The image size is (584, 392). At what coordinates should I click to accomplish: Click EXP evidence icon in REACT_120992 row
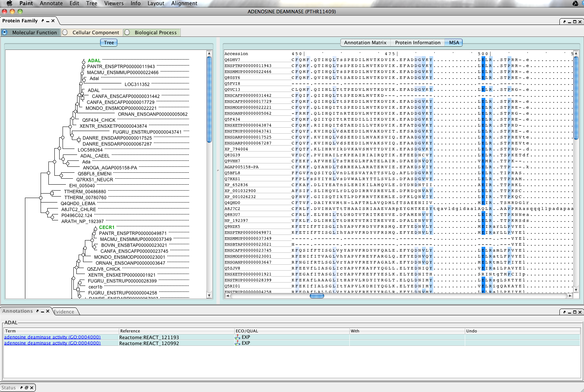click(x=237, y=343)
